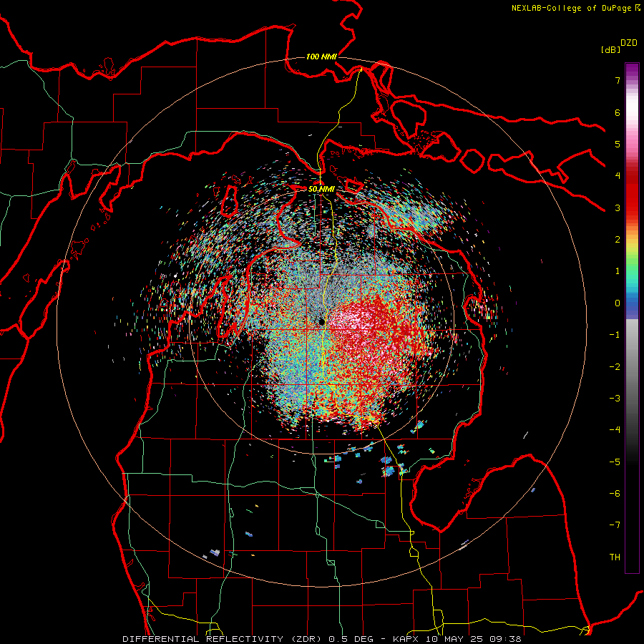
Task: Click the 0.5 DEG elevation text
Action: (x=351, y=639)
